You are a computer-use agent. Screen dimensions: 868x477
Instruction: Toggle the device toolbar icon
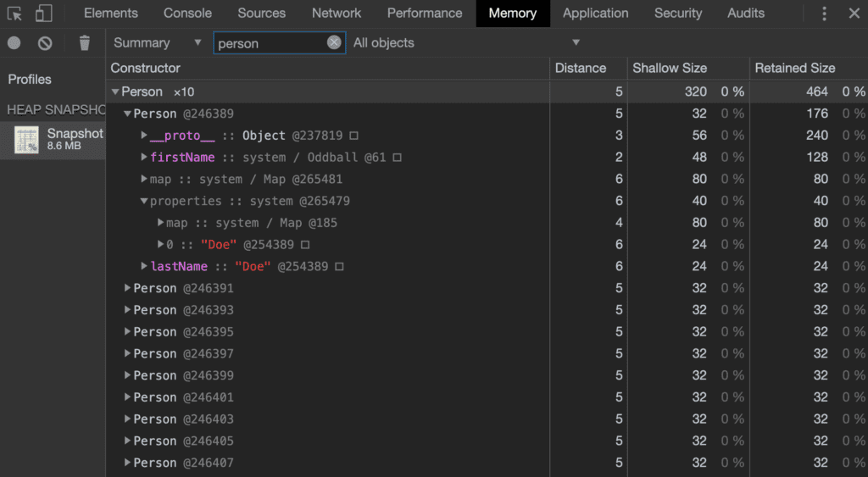[43, 14]
